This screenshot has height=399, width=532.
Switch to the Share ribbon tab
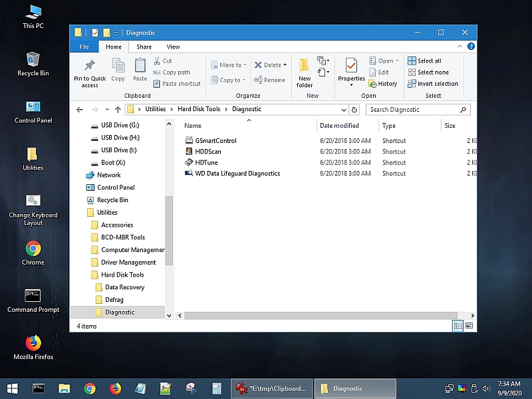(x=144, y=47)
